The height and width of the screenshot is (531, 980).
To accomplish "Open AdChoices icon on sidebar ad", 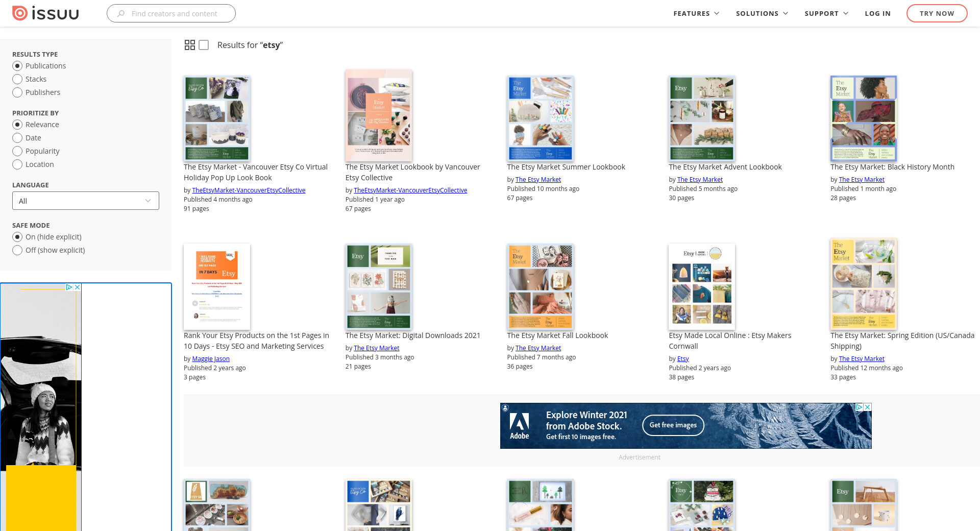I will pyautogui.click(x=69, y=287).
